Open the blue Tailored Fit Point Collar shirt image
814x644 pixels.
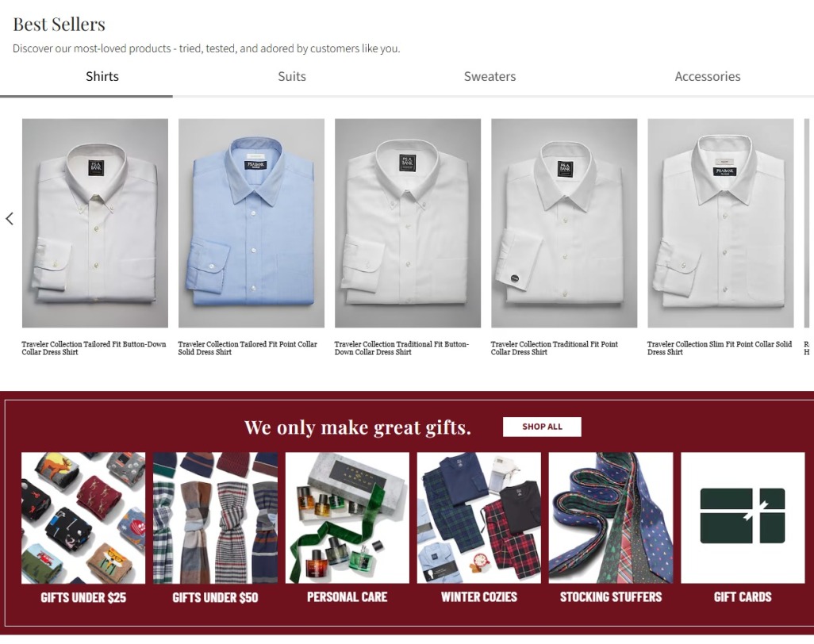[x=251, y=223]
